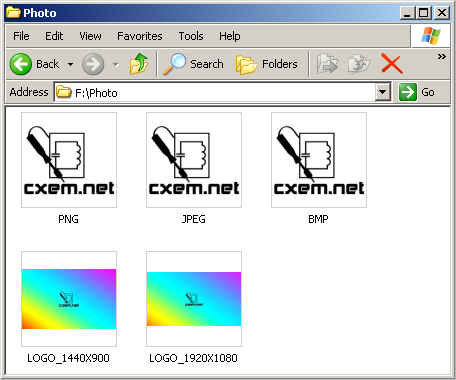The height and width of the screenshot is (380, 456).
Task: Click the JPEG file name label
Action: (x=194, y=219)
